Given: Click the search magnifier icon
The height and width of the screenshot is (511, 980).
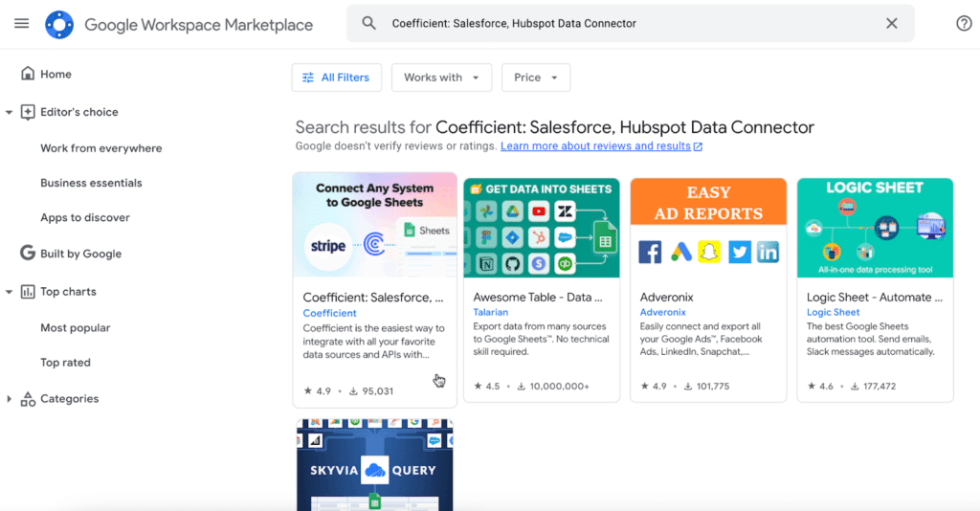Looking at the screenshot, I should click(368, 24).
